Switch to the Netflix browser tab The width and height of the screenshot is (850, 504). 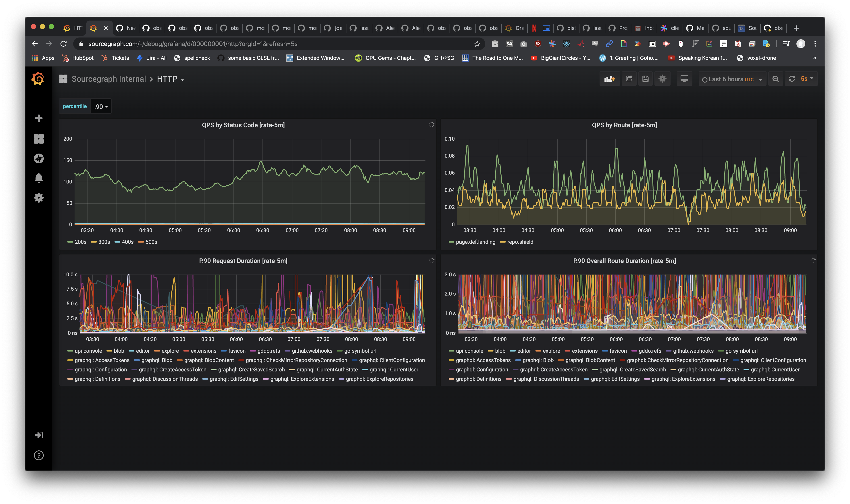click(534, 28)
